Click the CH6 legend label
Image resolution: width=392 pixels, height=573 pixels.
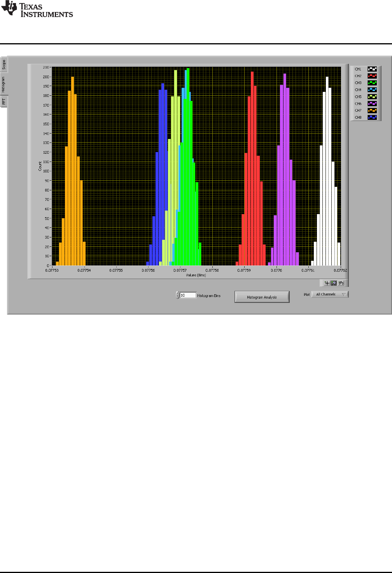click(x=358, y=104)
